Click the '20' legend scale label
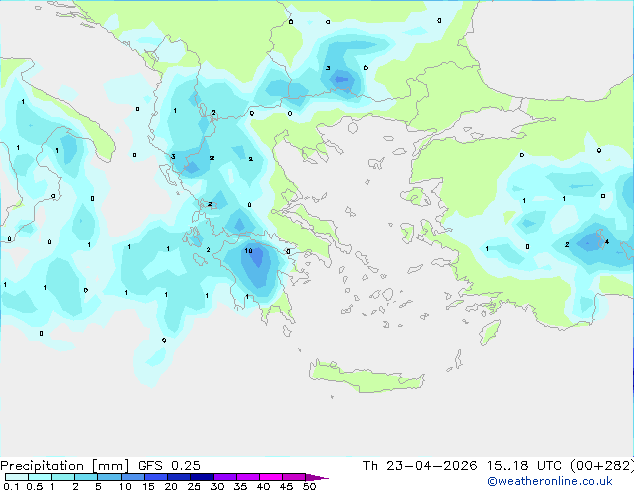 point(171,486)
